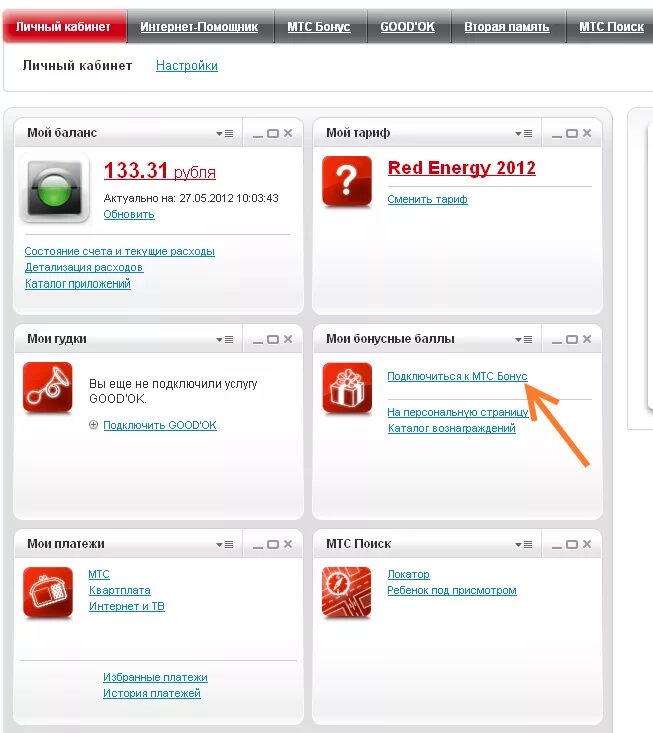Open the Вторая память tab
Image resolution: width=653 pixels, height=733 pixels.
[507, 27]
